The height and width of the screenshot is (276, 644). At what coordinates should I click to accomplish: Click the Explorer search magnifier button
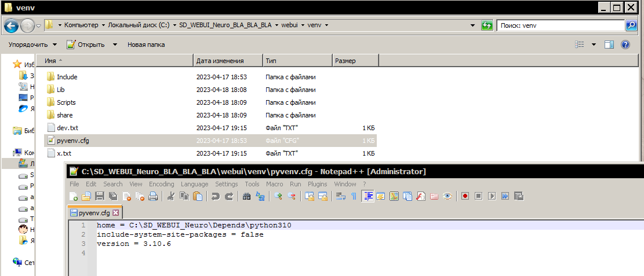click(631, 25)
